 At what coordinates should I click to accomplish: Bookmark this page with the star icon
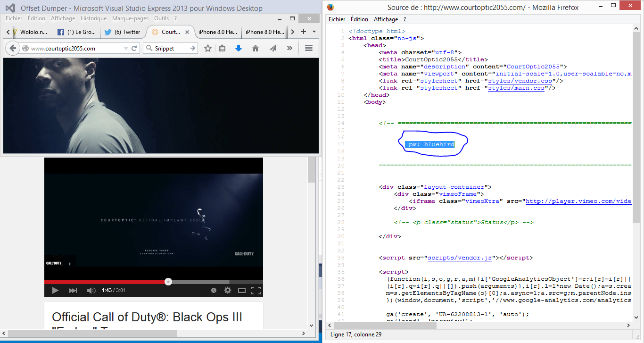tap(208, 48)
